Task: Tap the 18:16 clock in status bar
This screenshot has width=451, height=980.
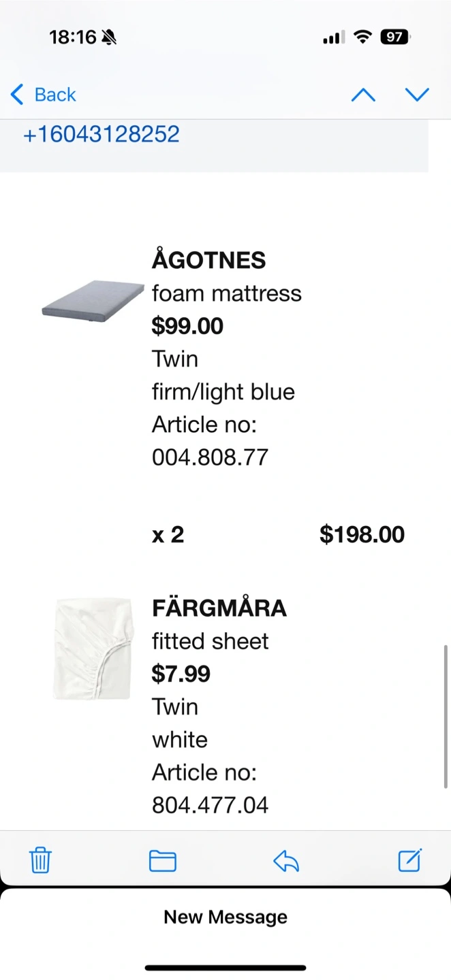Action: (73, 37)
